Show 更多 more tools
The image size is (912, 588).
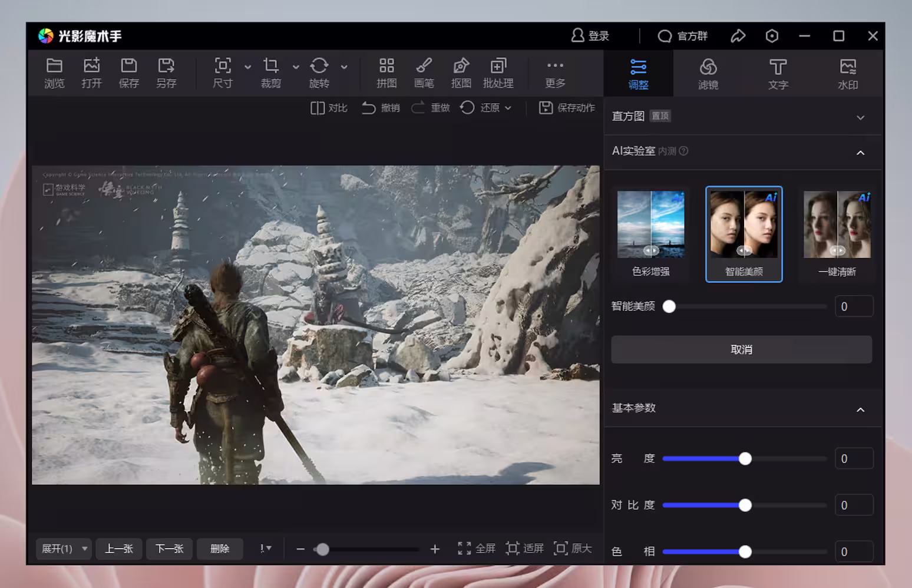coord(555,73)
